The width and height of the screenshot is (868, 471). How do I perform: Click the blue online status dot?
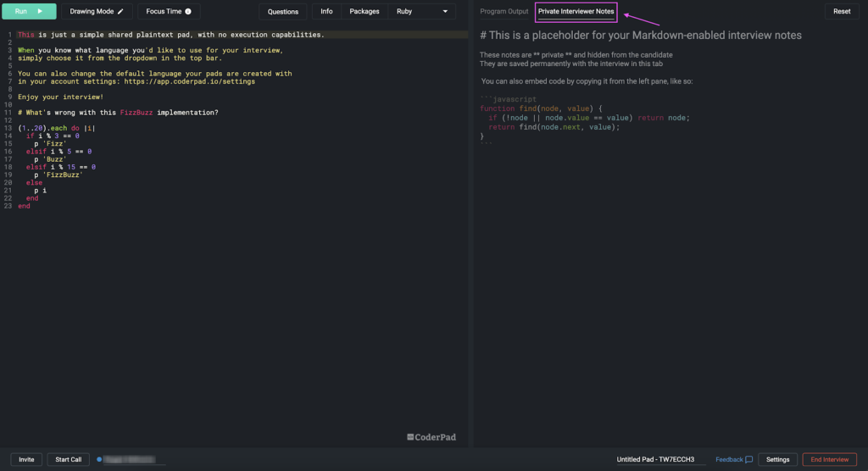pyautogui.click(x=99, y=459)
